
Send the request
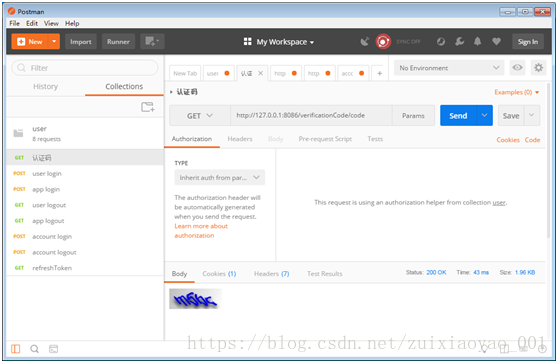[458, 116]
